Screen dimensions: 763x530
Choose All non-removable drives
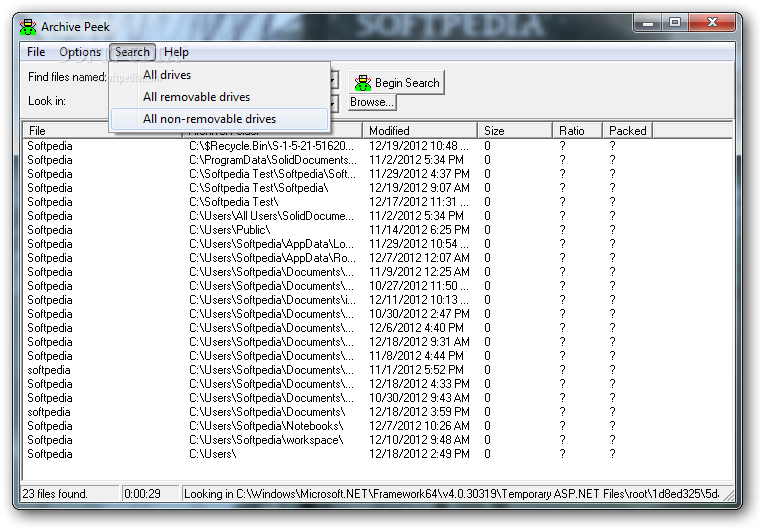219,119
